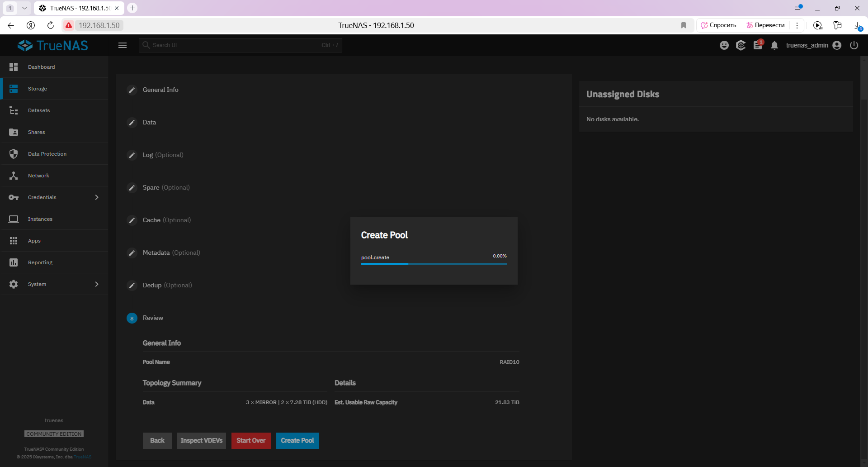Screen dimensions: 868x467
Task: Bookmark this page
Action: 684,25
